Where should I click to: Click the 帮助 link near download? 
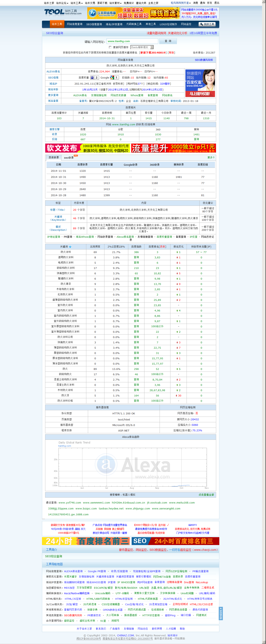click(171, 53)
